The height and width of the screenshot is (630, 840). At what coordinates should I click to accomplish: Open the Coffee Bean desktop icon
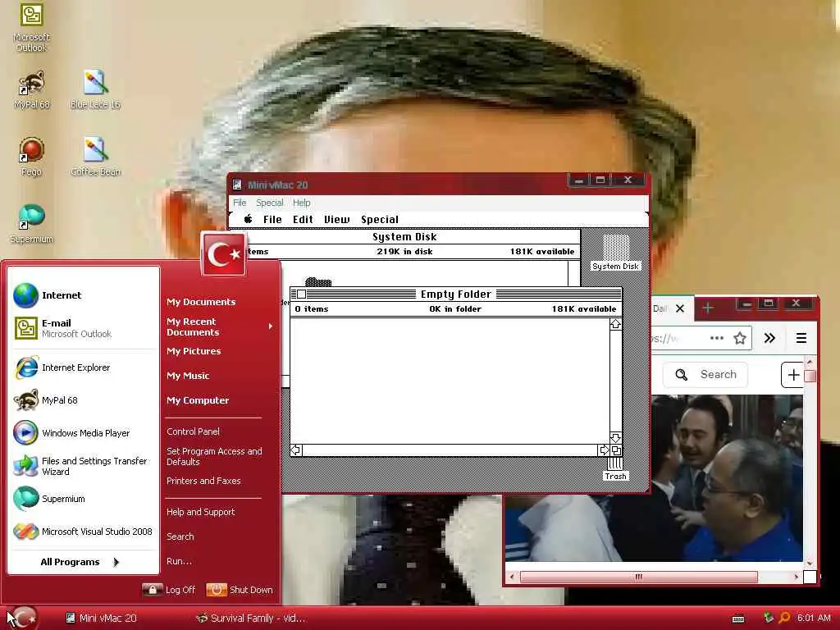click(95, 157)
